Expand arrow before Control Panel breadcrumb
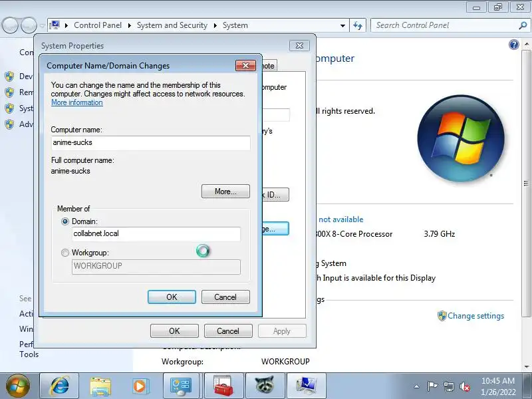This screenshot has height=399, width=532. 66,25
